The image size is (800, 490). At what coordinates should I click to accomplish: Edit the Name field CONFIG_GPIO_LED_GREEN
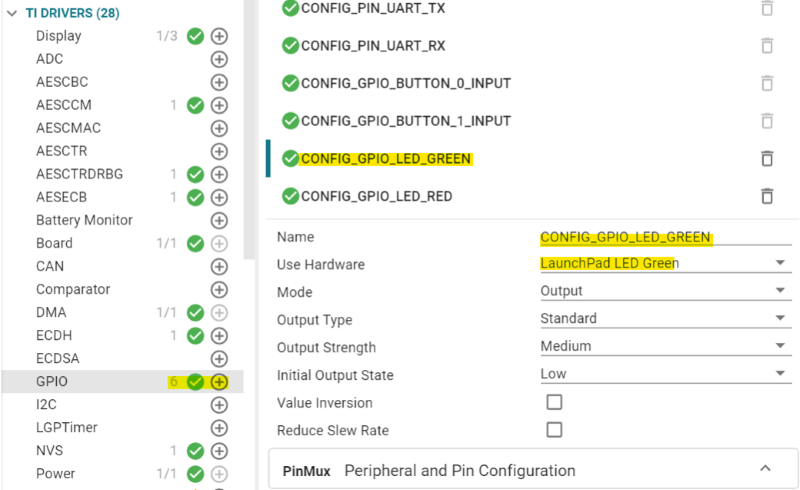pyautogui.click(x=625, y=237)
